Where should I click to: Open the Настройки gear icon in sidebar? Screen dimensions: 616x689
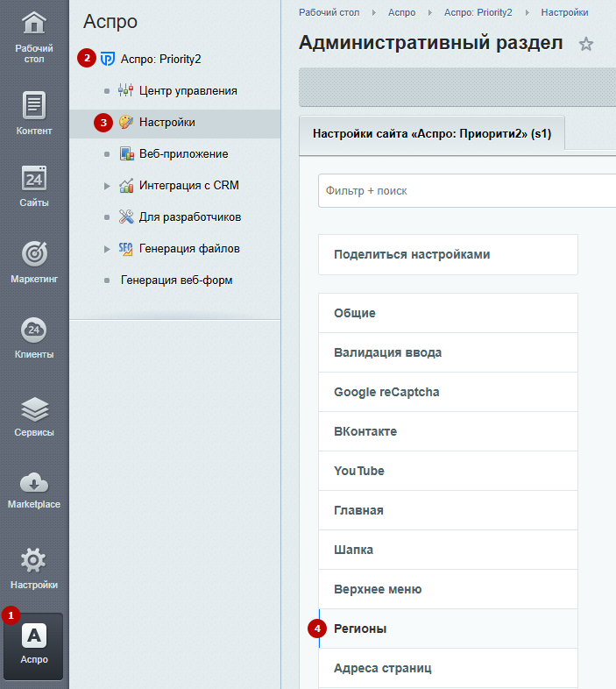pos(33,560)
